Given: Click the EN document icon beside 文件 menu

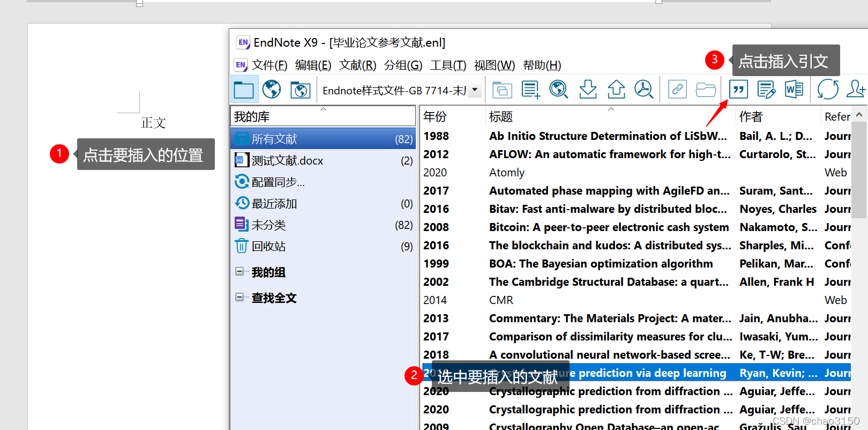Looking at the screenshot, I should pos(241,65).
